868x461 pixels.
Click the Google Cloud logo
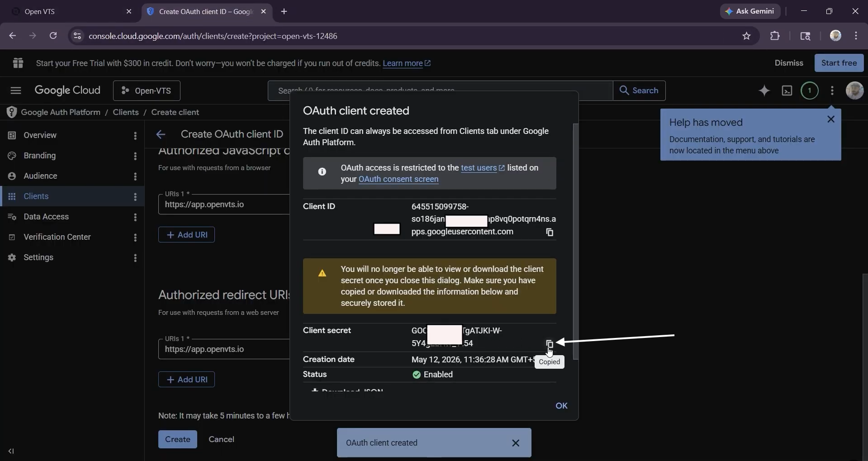point(67,90)
